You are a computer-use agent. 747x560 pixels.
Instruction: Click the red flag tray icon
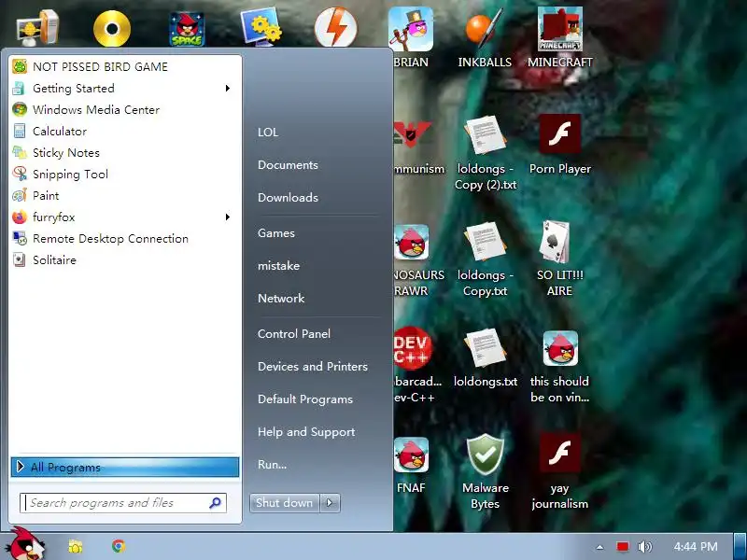[622, 547]
